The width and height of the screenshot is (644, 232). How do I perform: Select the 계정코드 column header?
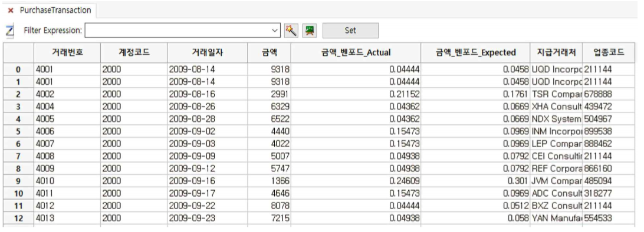coord(134,52)
